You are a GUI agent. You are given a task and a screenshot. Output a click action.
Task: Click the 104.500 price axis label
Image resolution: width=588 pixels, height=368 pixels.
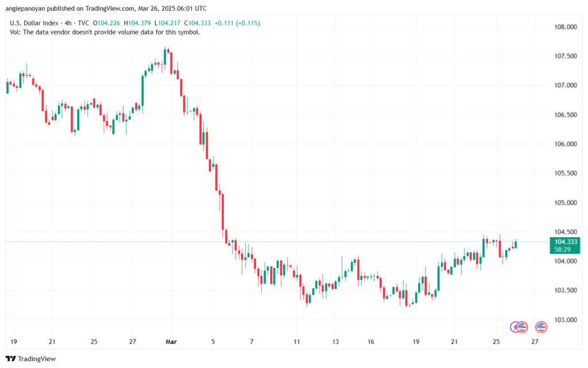566,232
